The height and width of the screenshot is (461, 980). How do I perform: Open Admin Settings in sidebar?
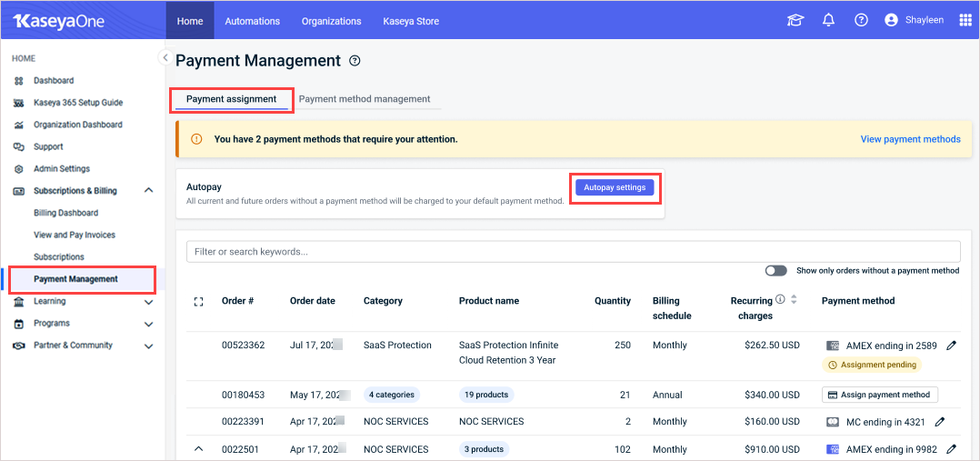coord(62,169)
